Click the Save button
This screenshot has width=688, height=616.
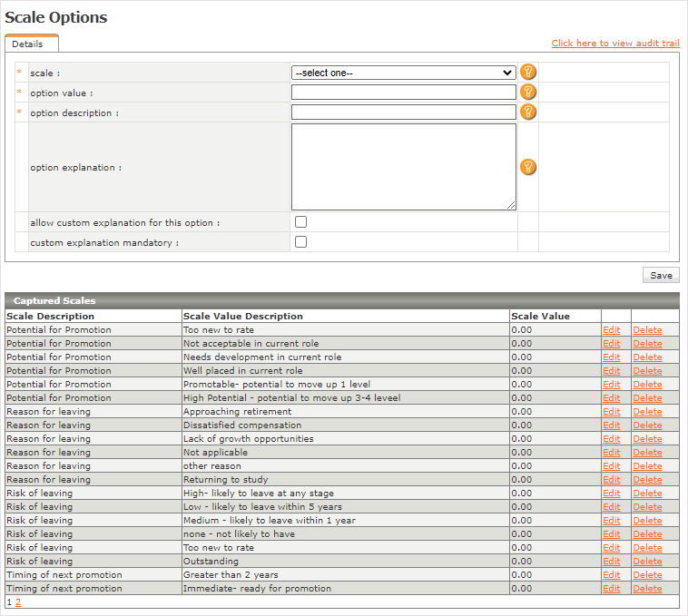661,276
